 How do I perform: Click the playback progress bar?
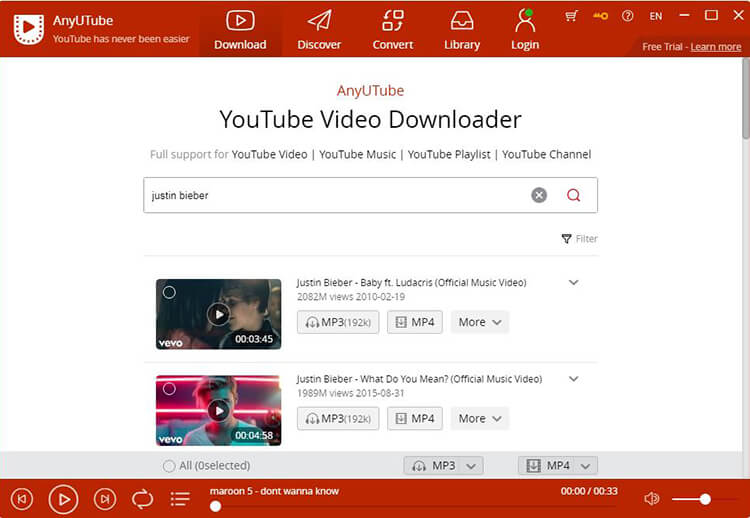[414, 506]
